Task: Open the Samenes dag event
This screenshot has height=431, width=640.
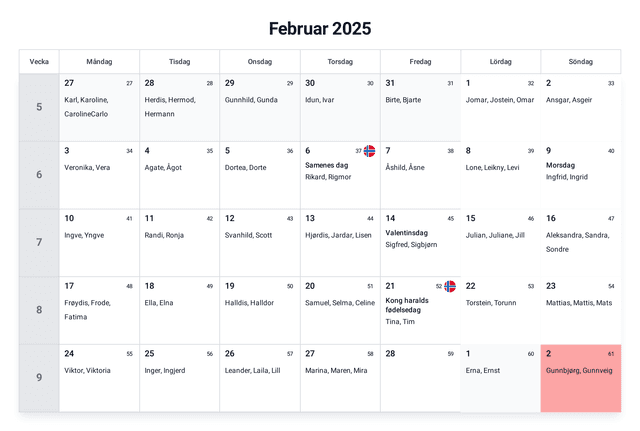Action: [326, 165]
